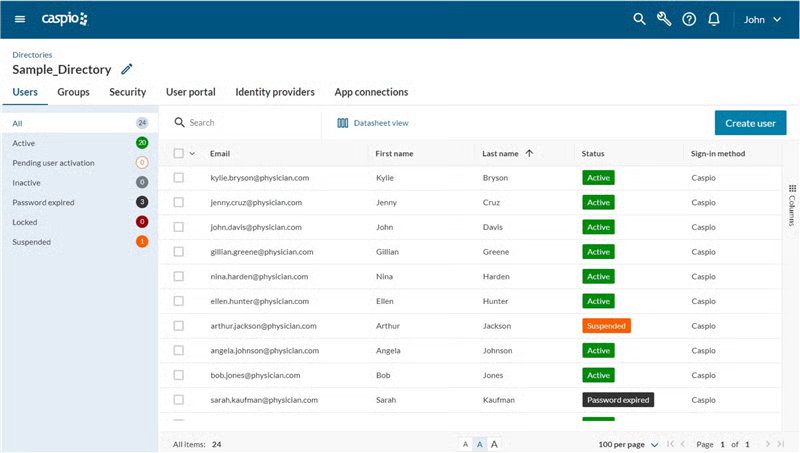Click the Caspio logo
Screen dimensions: 800x453
(65, 19)
